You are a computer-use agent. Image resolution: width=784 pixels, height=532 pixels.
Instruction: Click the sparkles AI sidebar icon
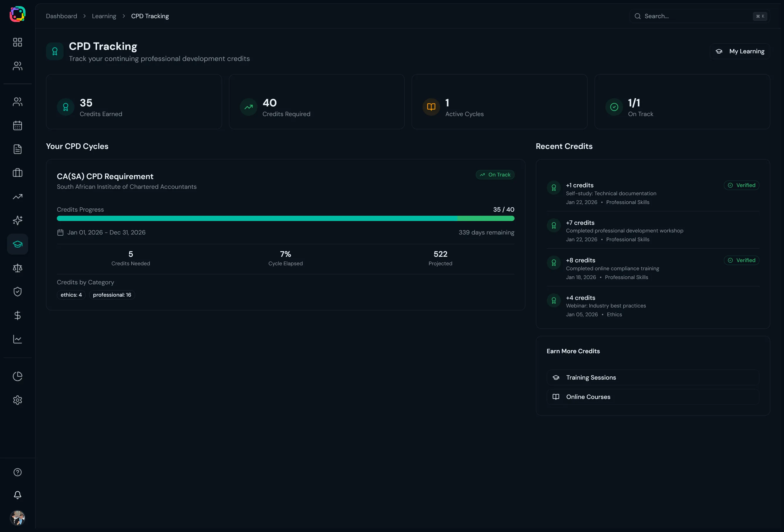(x=18, y=220)
